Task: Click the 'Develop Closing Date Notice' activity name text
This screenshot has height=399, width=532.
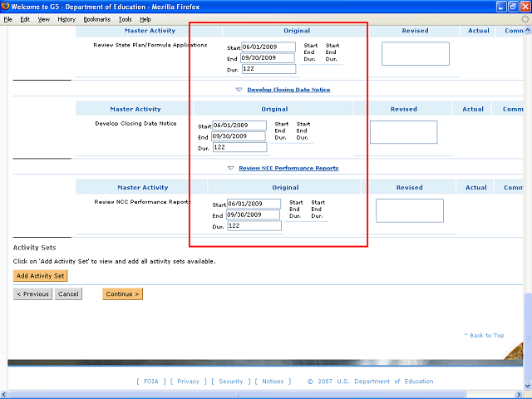Action: click(135, 124)
